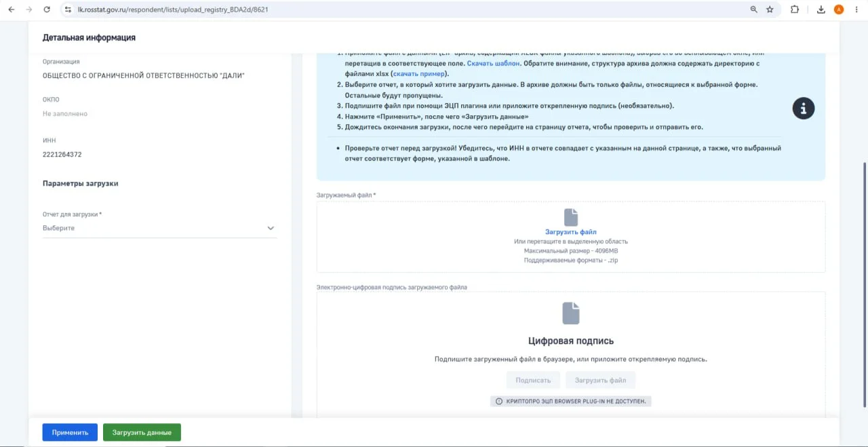
Task: Click the round dark info icon
Action: point(804,108)
